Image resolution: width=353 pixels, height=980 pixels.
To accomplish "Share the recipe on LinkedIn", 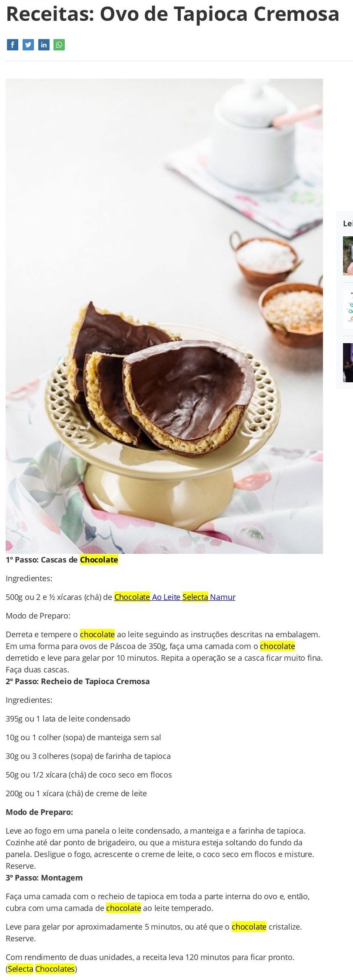I will tap(44, 45).
